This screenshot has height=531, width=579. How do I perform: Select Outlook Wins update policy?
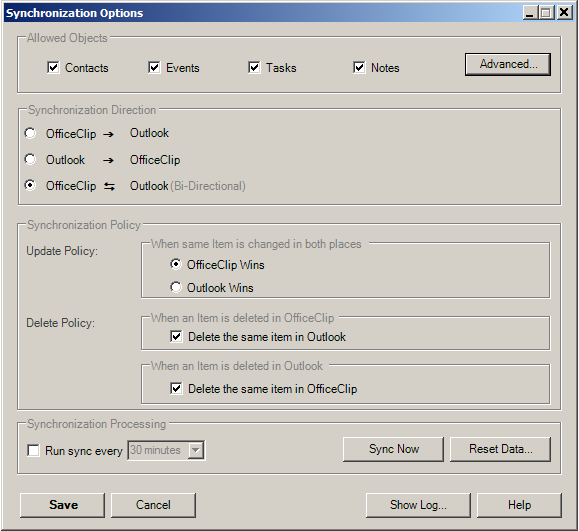pos(176,287)
